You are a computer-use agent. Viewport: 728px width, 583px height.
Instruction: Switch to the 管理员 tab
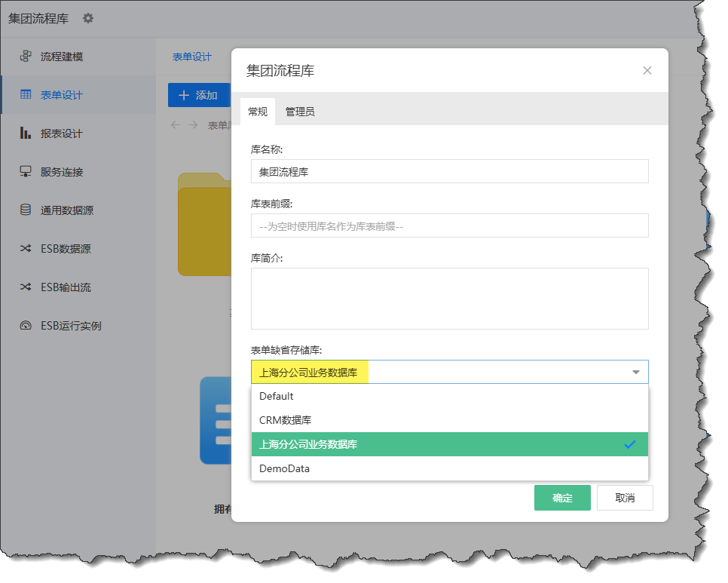tap(299, 112)
